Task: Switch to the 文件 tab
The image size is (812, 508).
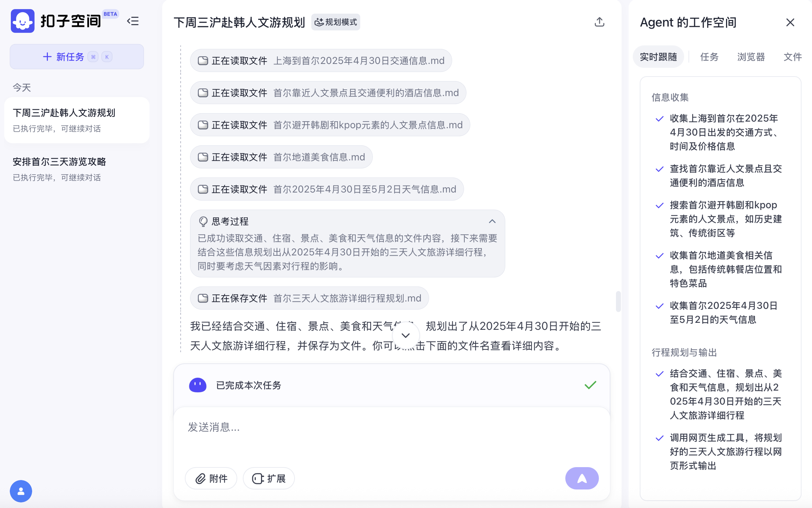Action: click(x=792, y=57)
